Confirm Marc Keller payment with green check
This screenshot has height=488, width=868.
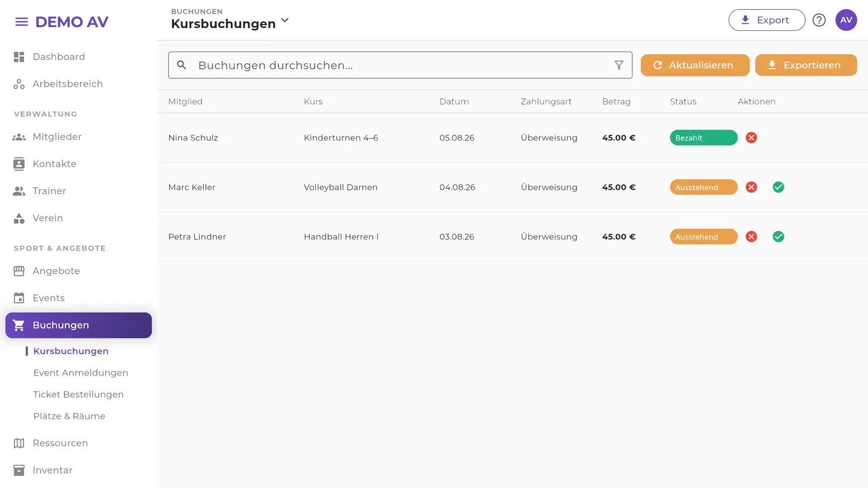coord(779,187)
